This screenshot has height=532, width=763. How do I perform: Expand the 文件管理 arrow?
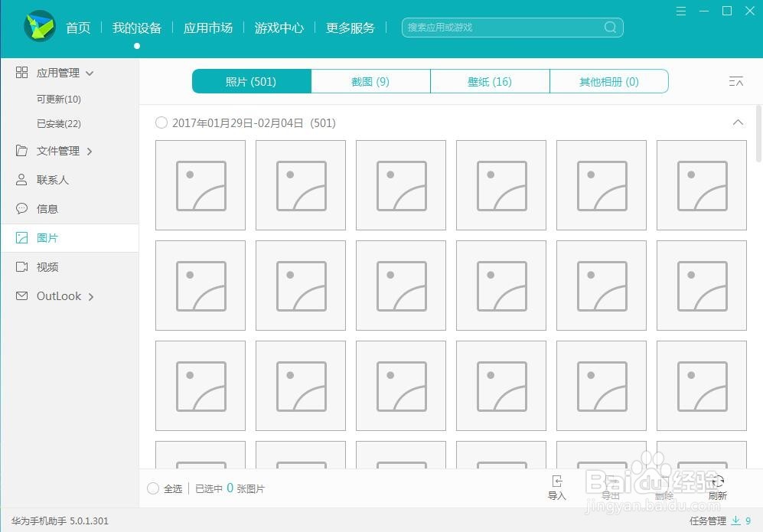90,152
